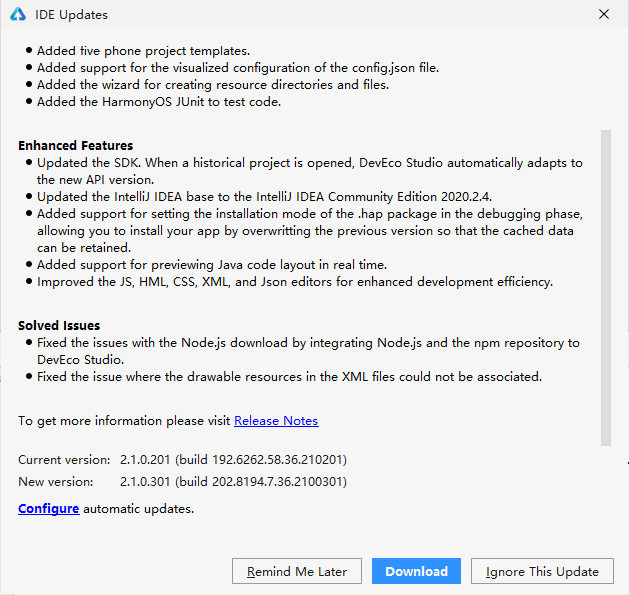The height and width of the screenshot is (595, 629).
Task: Click the release notes vertical scrollbar
Action: 606,288
